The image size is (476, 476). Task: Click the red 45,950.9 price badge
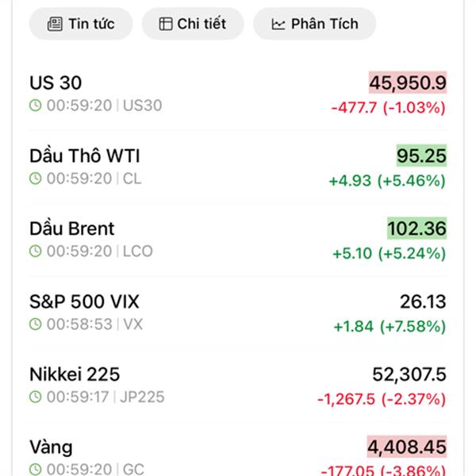408,83
